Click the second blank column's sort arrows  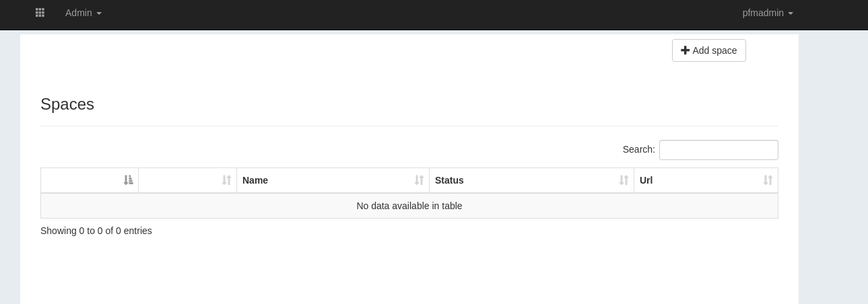coord(226,180)
